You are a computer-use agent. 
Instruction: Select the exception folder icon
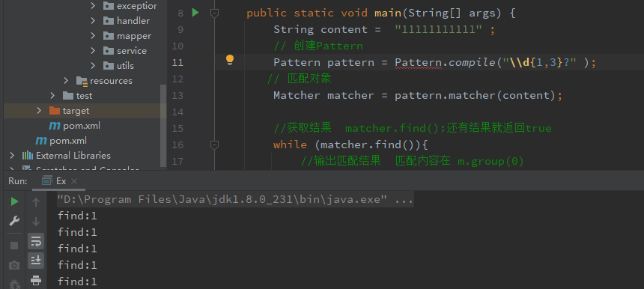coord(109,6)
